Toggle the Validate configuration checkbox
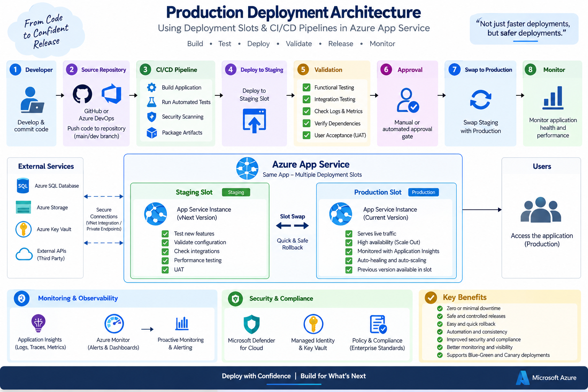 pos(165,242)
